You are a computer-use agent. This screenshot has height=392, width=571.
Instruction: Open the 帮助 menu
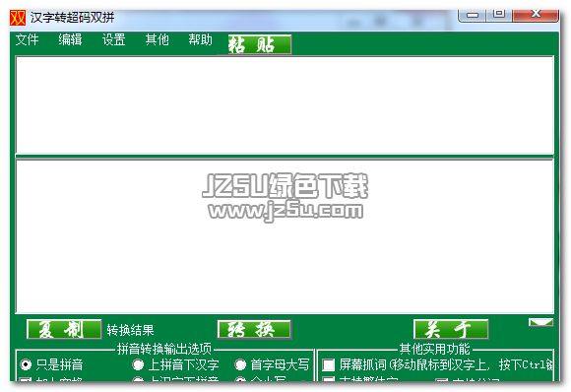(200, 39)
